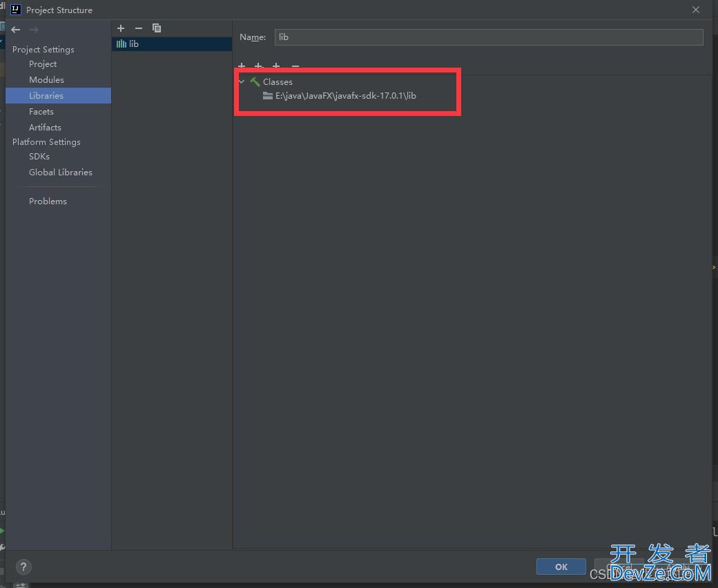This screenshot has width=718, height=588.
Task: Show the Problems list
Action: 48,202
